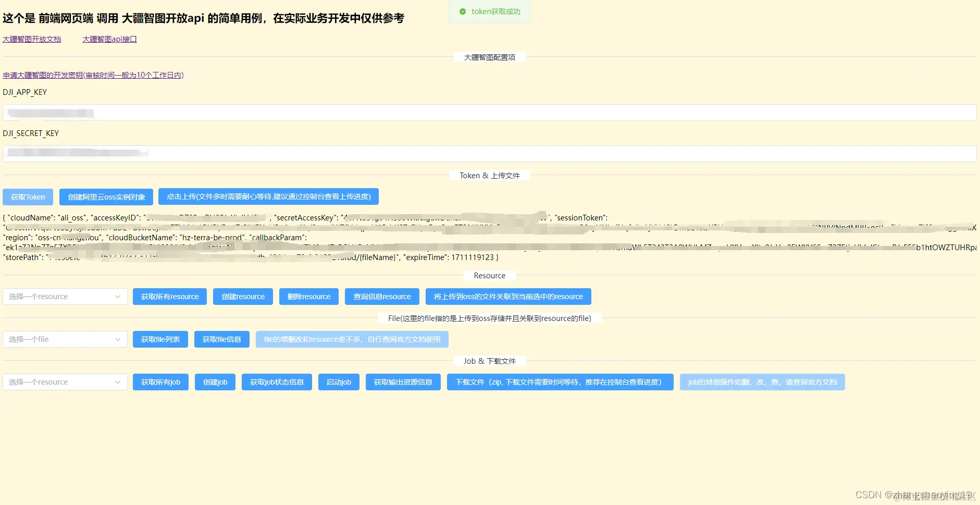Open the 选择一个file dropdown
This screenshot has width=980, height=505.
[x=65, y=339]
